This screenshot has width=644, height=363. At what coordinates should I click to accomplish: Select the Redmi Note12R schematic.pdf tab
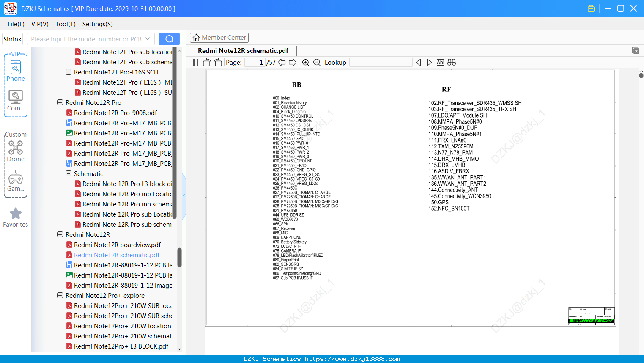click(x=243, y=51)
